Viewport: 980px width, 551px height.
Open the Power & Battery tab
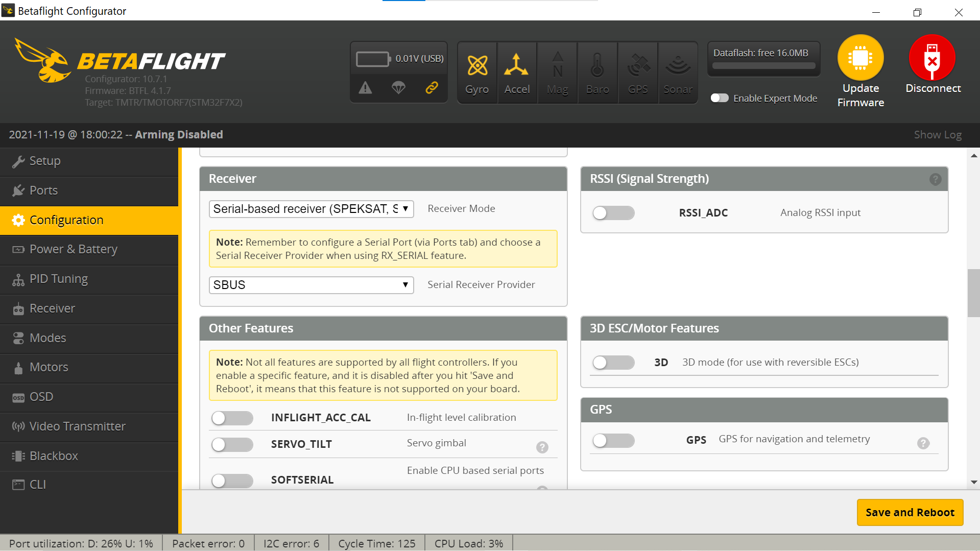coord(89,250)
